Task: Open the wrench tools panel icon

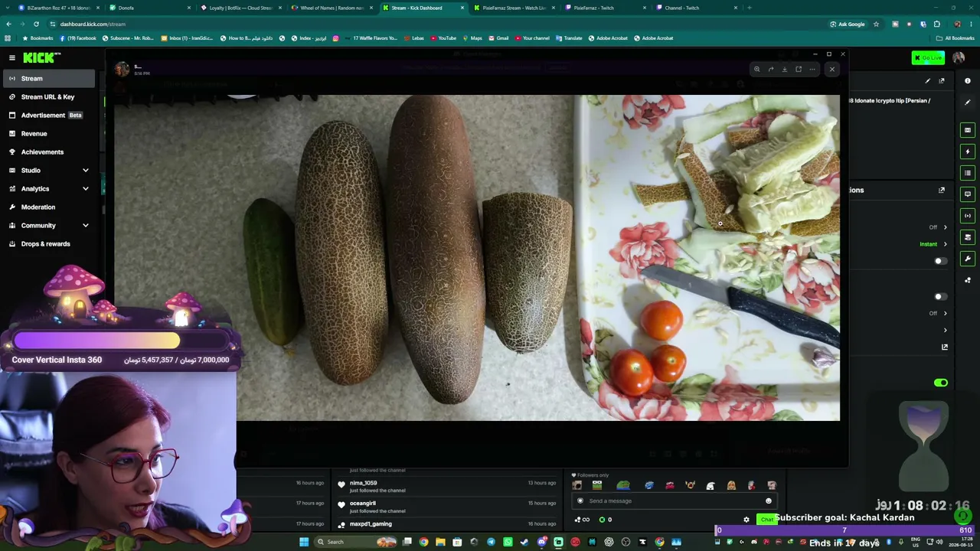Action: pyautogui.click(x=968, y=259)
